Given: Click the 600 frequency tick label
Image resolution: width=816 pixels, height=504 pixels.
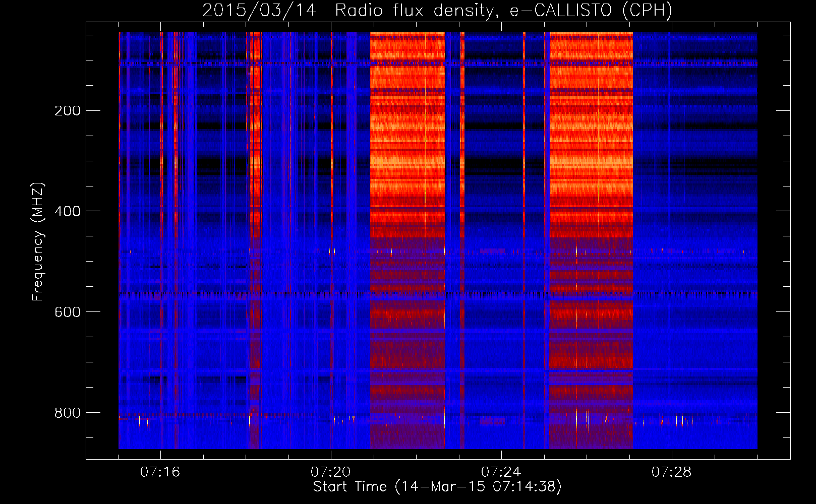Looking at the screenshot, I should 68,312.
